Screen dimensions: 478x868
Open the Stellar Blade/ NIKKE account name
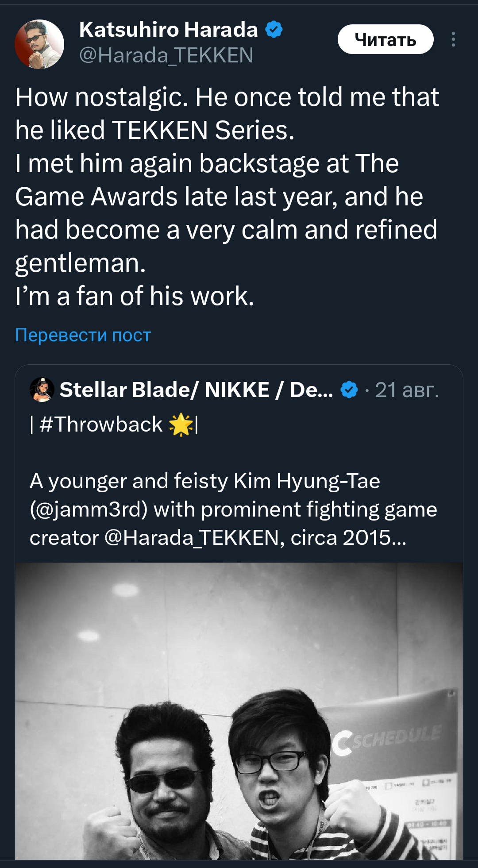pyautogui.click(x=196, y=390)
